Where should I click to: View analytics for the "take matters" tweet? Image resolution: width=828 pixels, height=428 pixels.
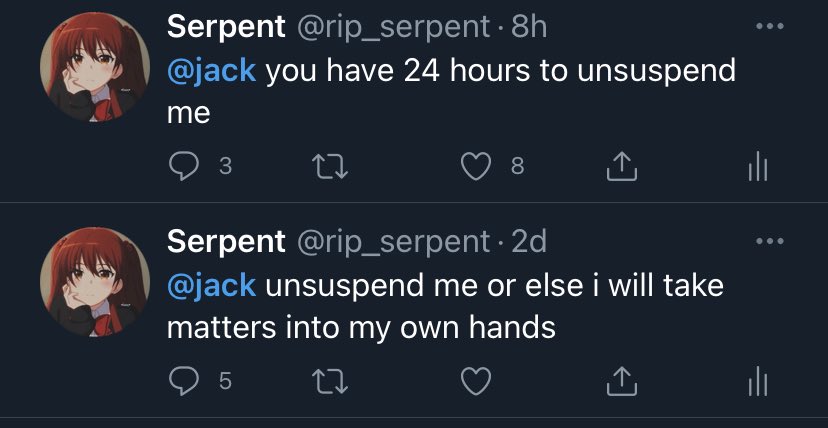click(x=758, y=381)
